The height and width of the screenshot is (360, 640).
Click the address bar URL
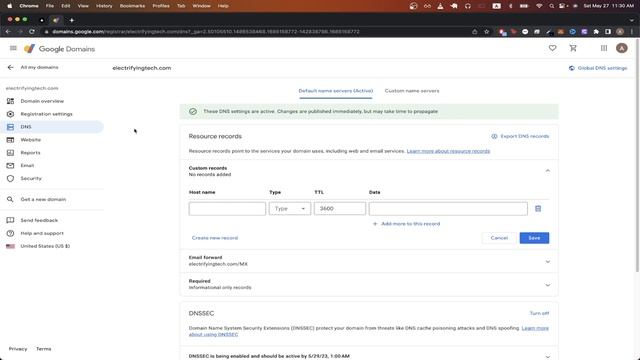(206, 31)
